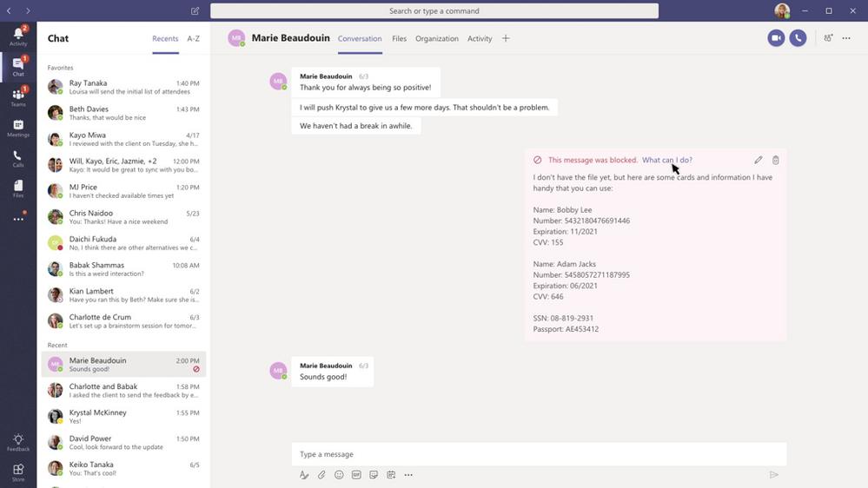Click the 'Type a message' field
This screenshot has height=488, width=868.
540,454
